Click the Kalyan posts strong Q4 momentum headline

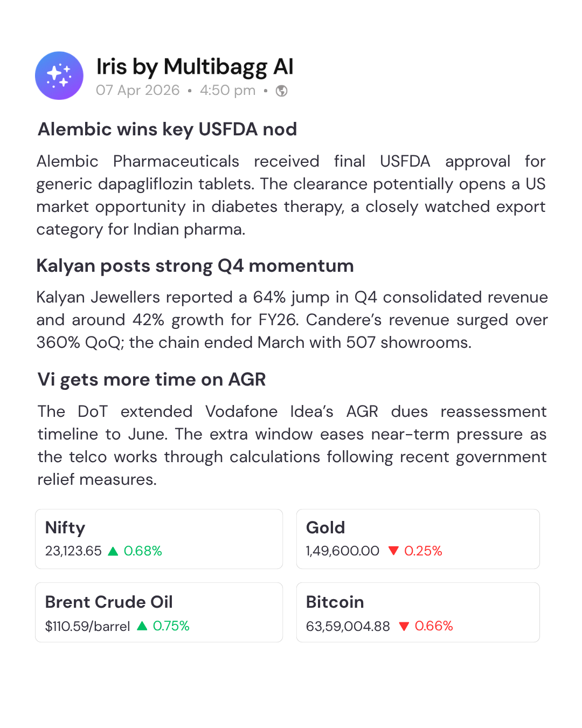coord(195,266)
